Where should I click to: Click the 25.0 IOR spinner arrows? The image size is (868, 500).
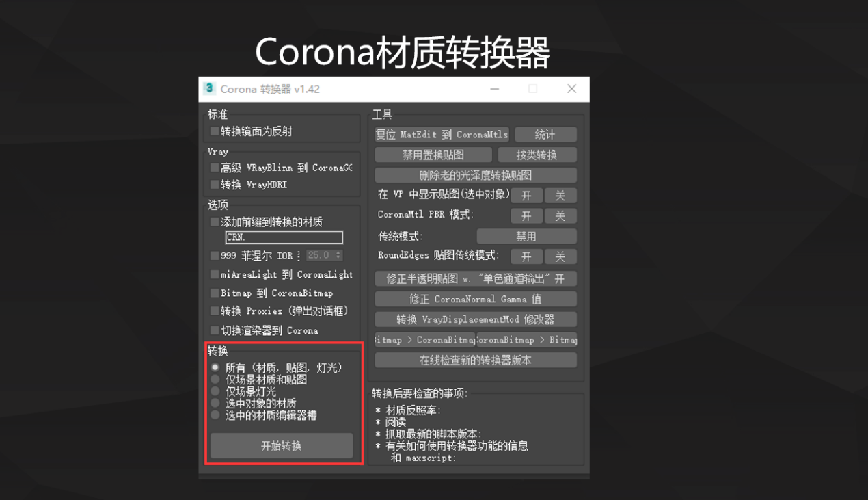(338, 255)
